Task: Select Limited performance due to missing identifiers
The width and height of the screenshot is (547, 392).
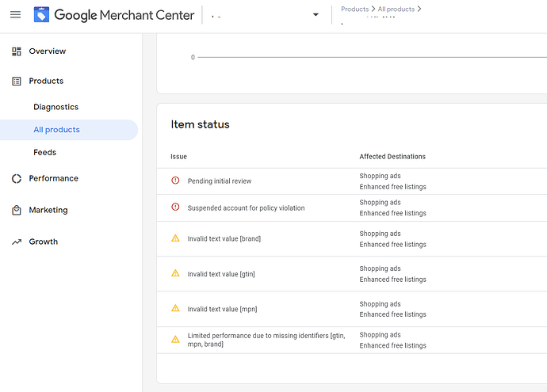Action: 266,340
